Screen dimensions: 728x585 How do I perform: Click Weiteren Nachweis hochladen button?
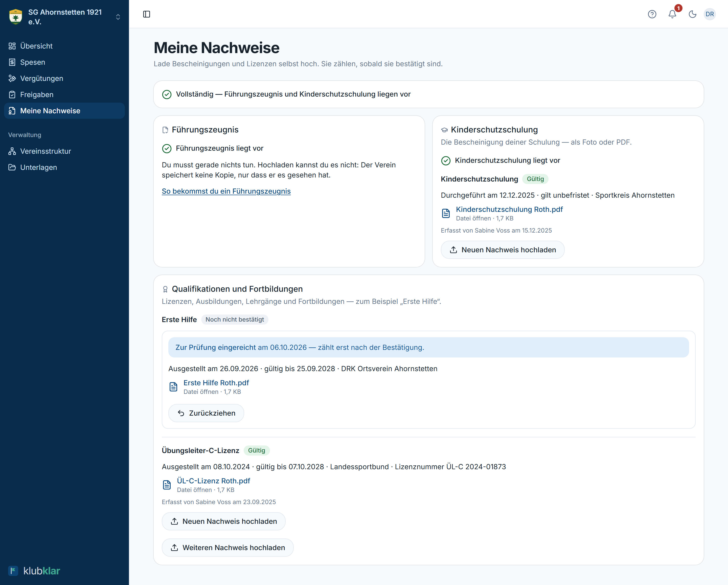click(227, 548)
